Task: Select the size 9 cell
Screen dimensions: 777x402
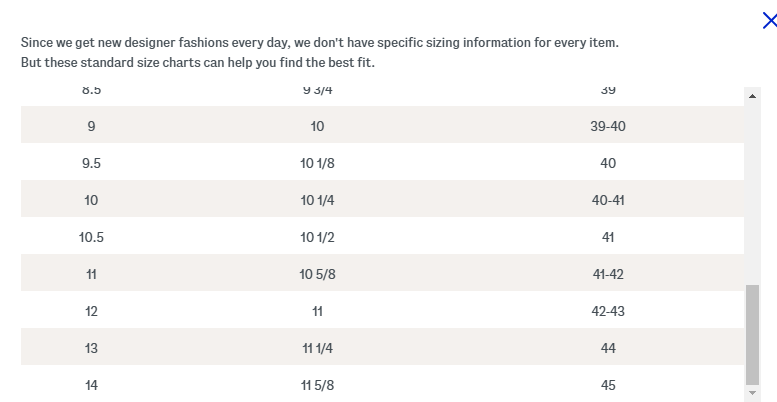Action: pos(92,126)
